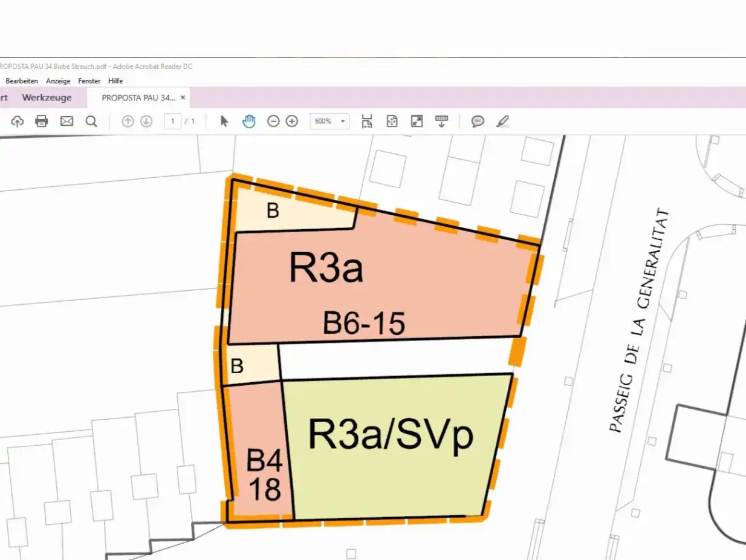
Task: Send file by email envelope icon
Action: (66, 122)
